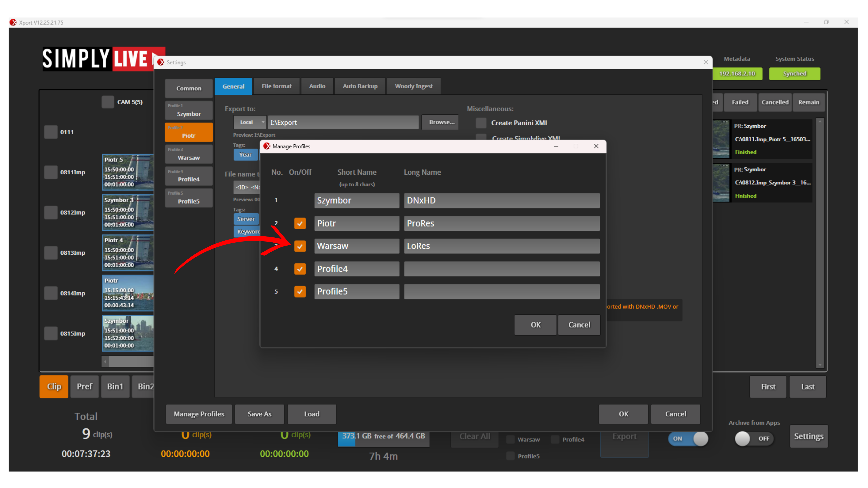Image resolution: width=868 pixels, height=488 pixels.
Task: Tick the checkbox for clip 0811Imp
Action: [51, 172]
